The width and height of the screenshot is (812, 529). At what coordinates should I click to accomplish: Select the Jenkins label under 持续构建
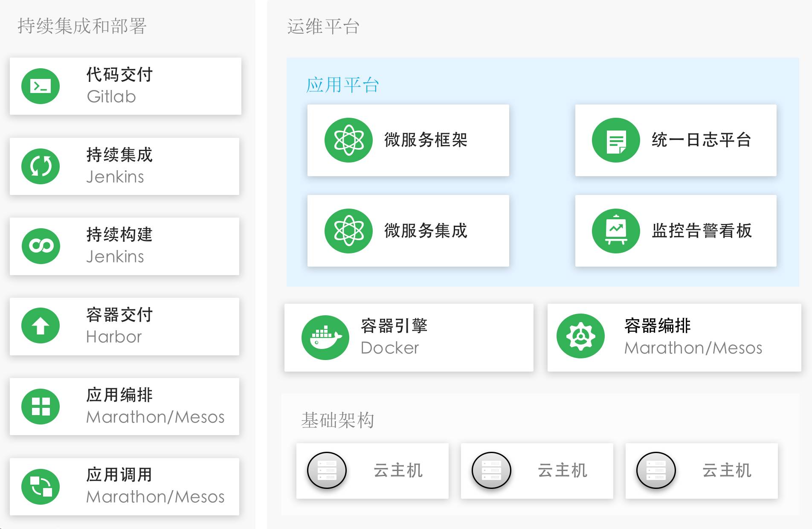coord(115,256)
